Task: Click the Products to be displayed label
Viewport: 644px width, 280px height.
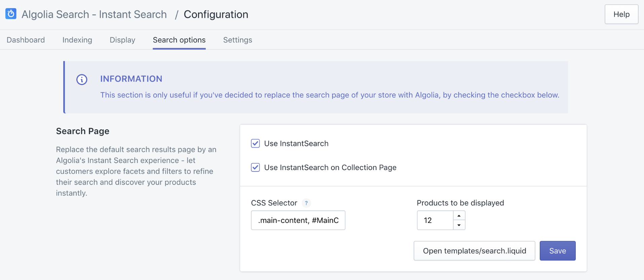Action: click(x=460, y=203)
